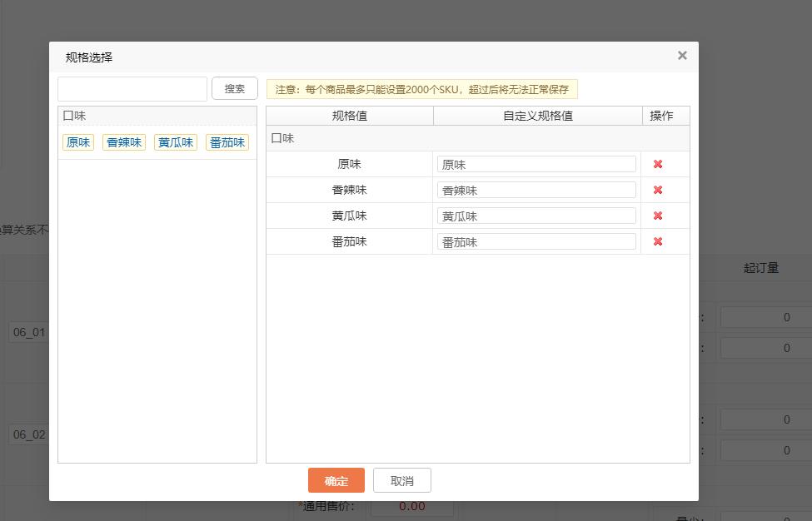Click the 通用售价 0.00 field in background
The width and height of the screenshot is (812, 521).
(412, 507)
